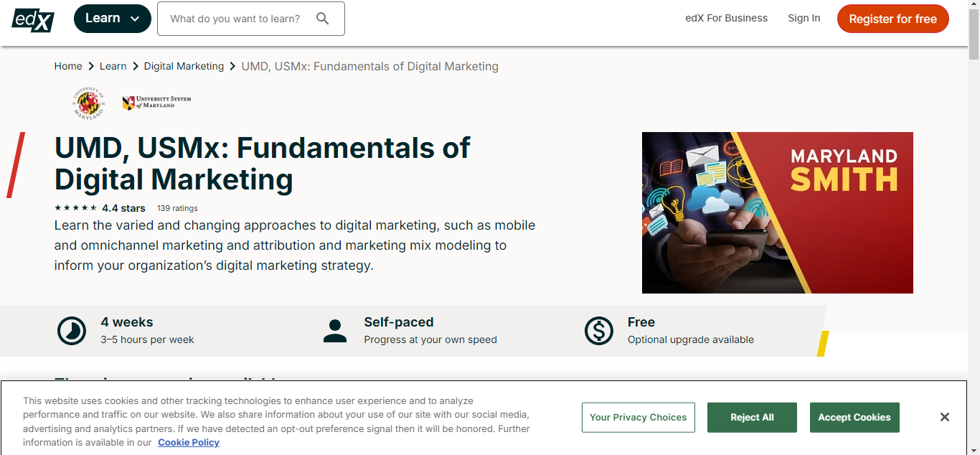This screenshot has width=980, height=455.
Task: Click the University System of Maryland logo
Action: (x=156, y=103)
